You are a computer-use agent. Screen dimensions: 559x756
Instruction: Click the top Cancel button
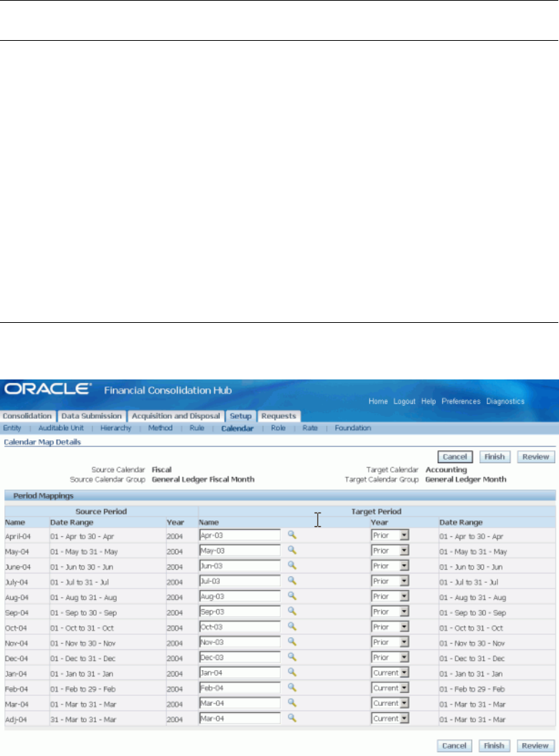click(455, 457)
